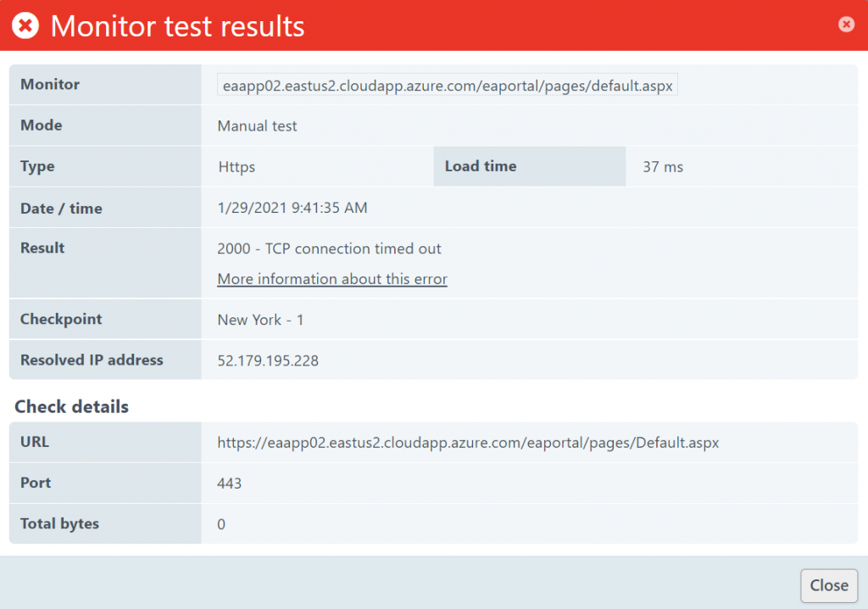This screenshot has width=868, height=609.
Task: Click the date value 1/29/2021 9:41:35 AM
Action: (x=292, y=208)
